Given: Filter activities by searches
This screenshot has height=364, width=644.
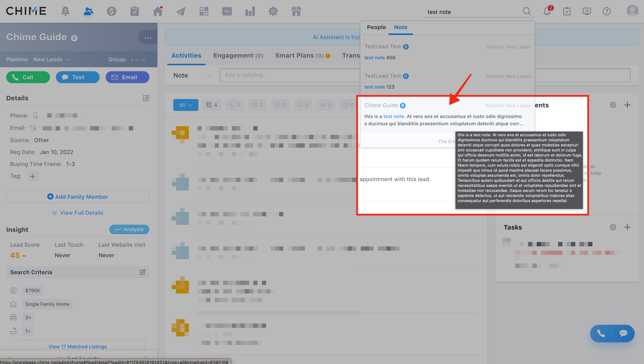Looking at the screenshot, I should pyautogui.click(x=303, y=105).
